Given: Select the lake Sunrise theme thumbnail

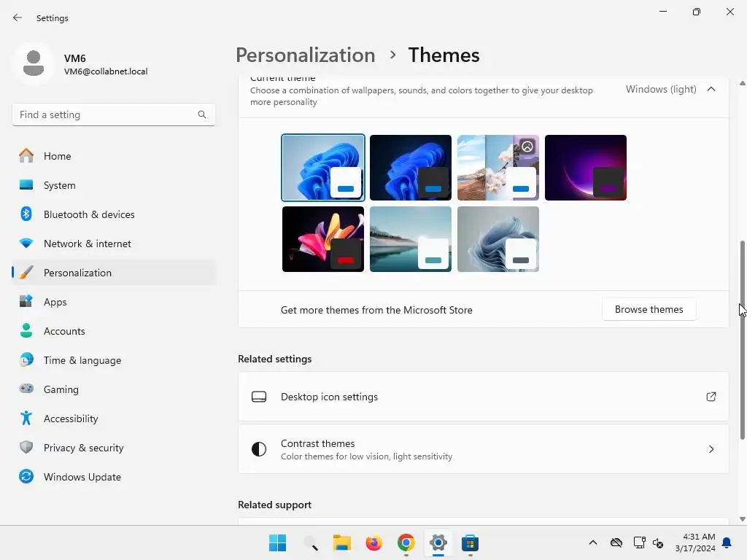Looking at the screenshot, I should (411, 239).
